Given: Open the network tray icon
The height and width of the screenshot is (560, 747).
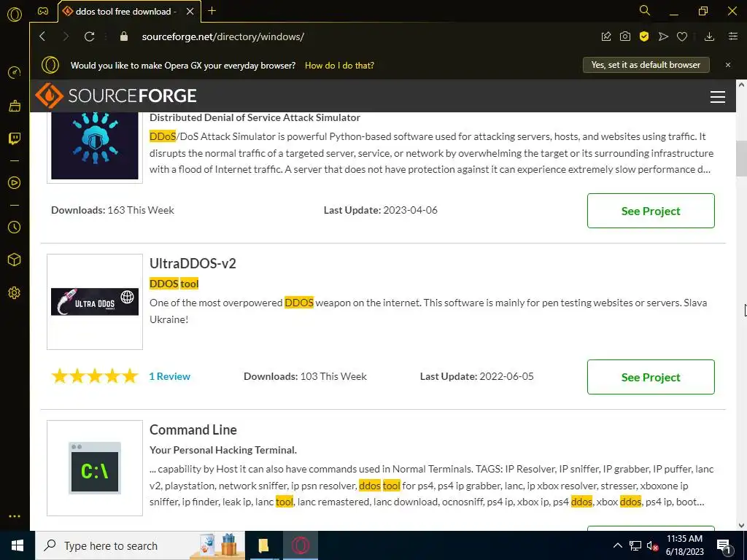Looking at the screenshot, I should point(635,545).
